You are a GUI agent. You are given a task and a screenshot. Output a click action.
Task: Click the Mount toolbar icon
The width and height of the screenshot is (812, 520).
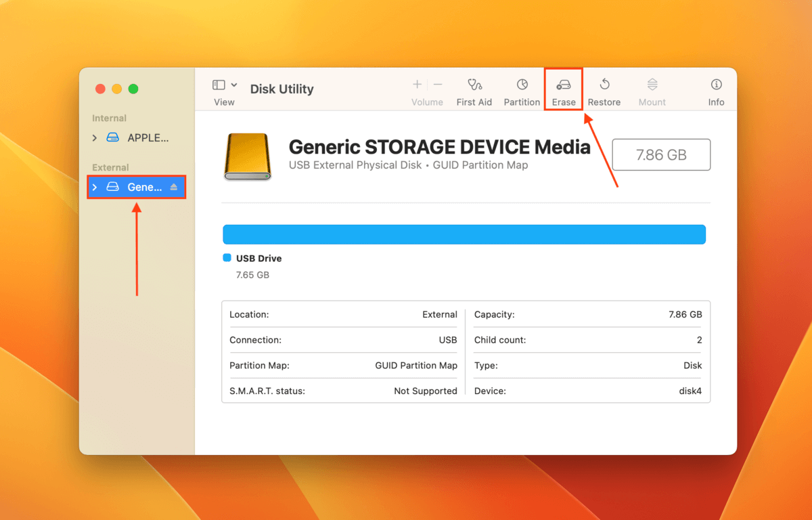(x=652, y=85)
